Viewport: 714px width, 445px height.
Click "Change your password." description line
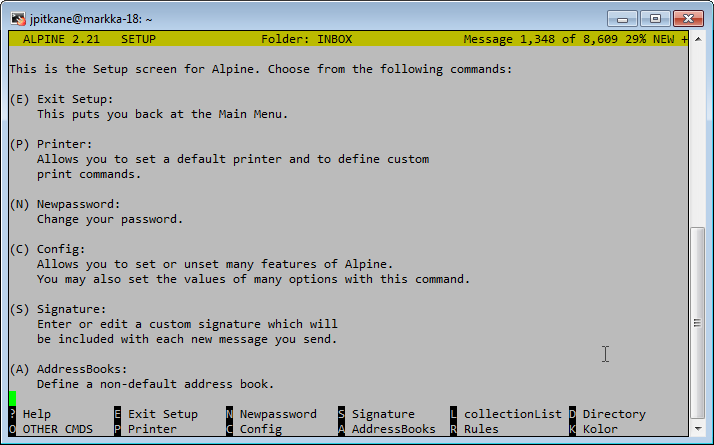coord(110,220)
